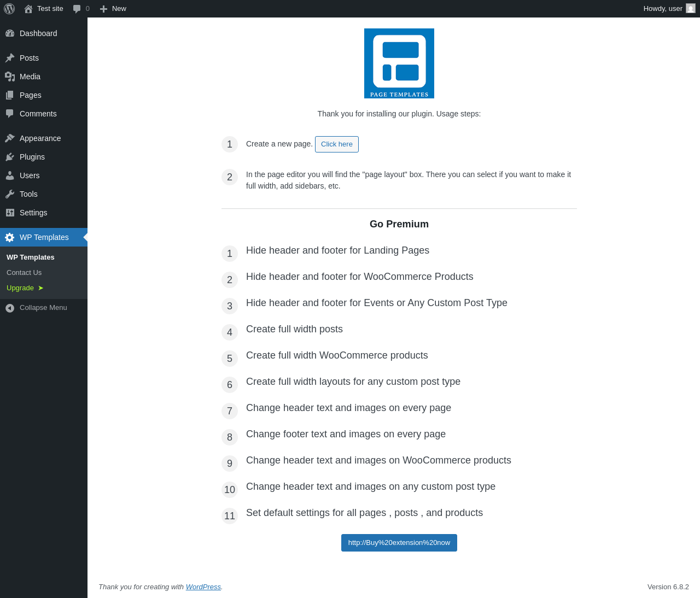Click the WP Templates gear icon
Image resolution: width=700 pixels, height=598 pixels.
tap(10, 237)
